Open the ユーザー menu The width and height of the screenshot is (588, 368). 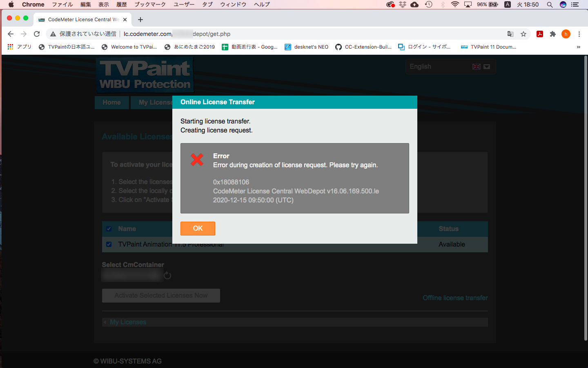184,4
